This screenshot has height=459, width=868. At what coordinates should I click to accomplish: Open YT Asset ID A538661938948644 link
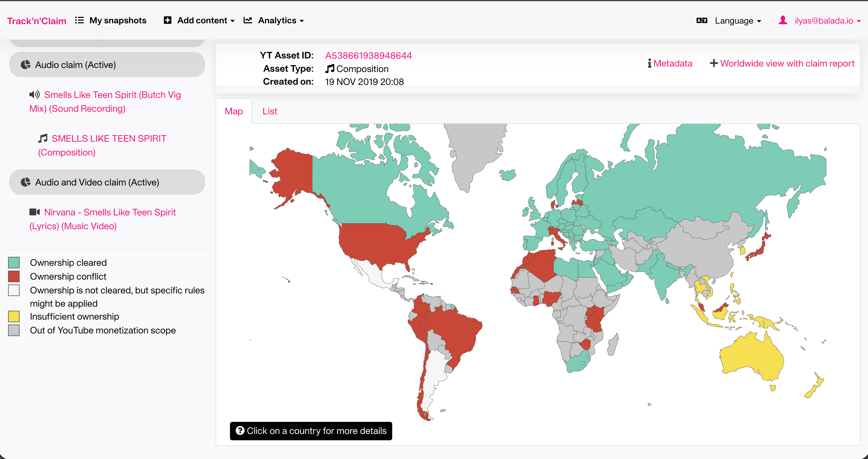pyautogui.click(x=368, y=55)
